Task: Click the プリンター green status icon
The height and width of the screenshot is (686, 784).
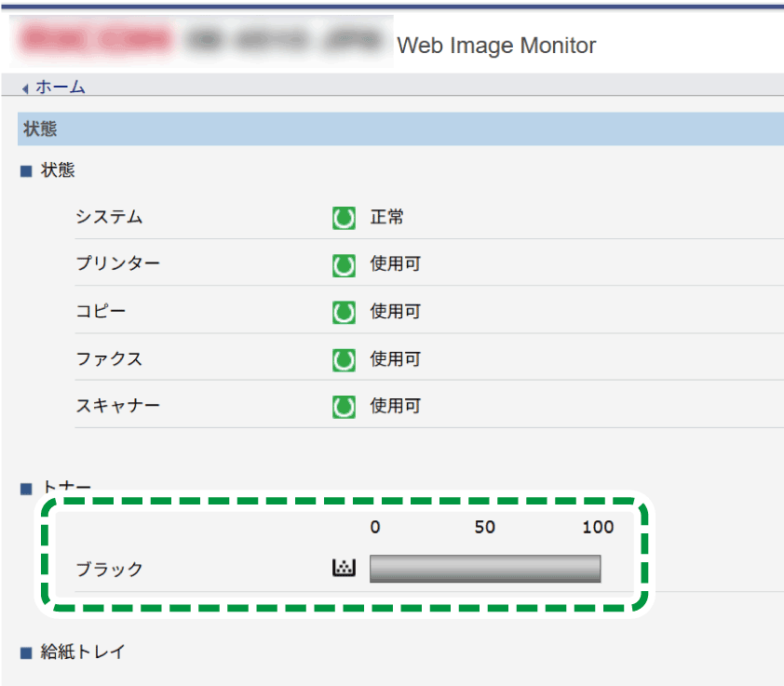Action: [344, 264]
